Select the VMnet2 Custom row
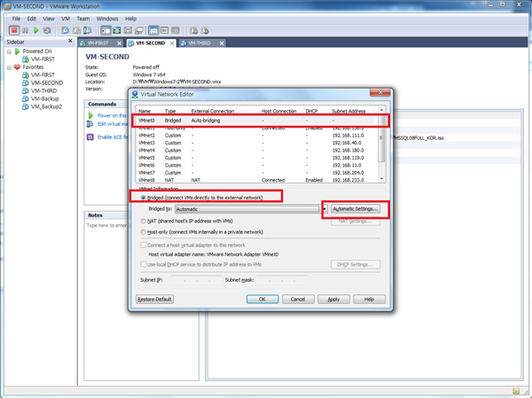The height and width of the screenshot is (398, 532). (255, 136)
